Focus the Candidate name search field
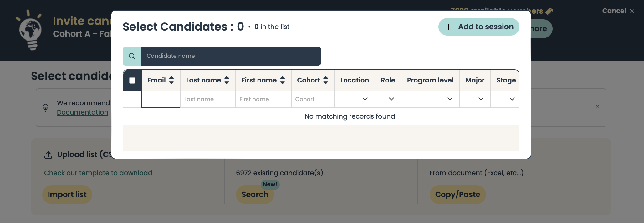This screenshot has height=223, width=644. (231, 56)
